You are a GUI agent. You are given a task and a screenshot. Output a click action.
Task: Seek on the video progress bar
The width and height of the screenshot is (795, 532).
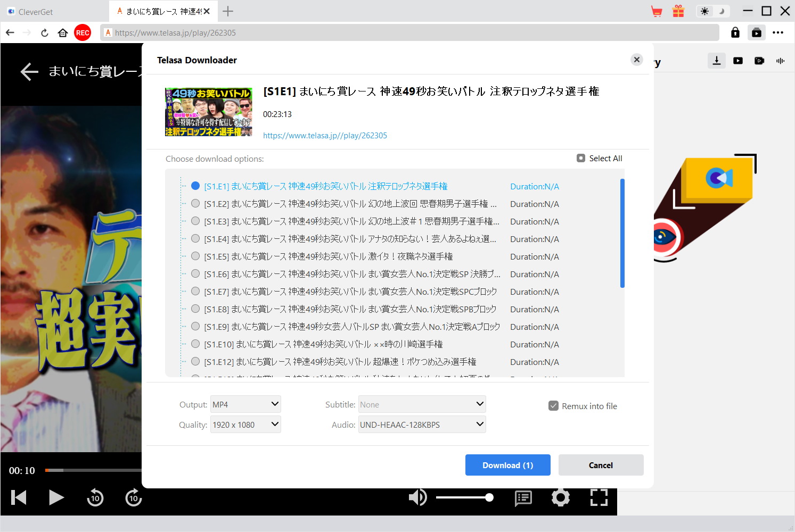(x=93, y=470)
